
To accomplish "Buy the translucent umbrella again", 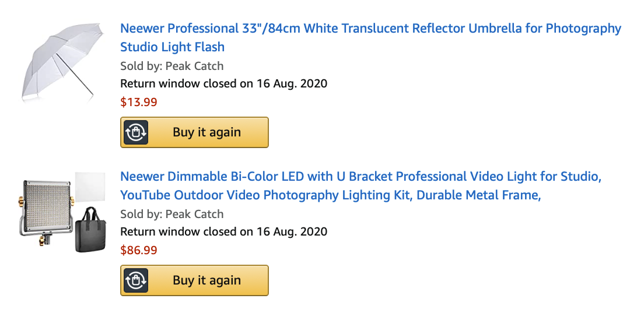I will [x=194, y=132].
